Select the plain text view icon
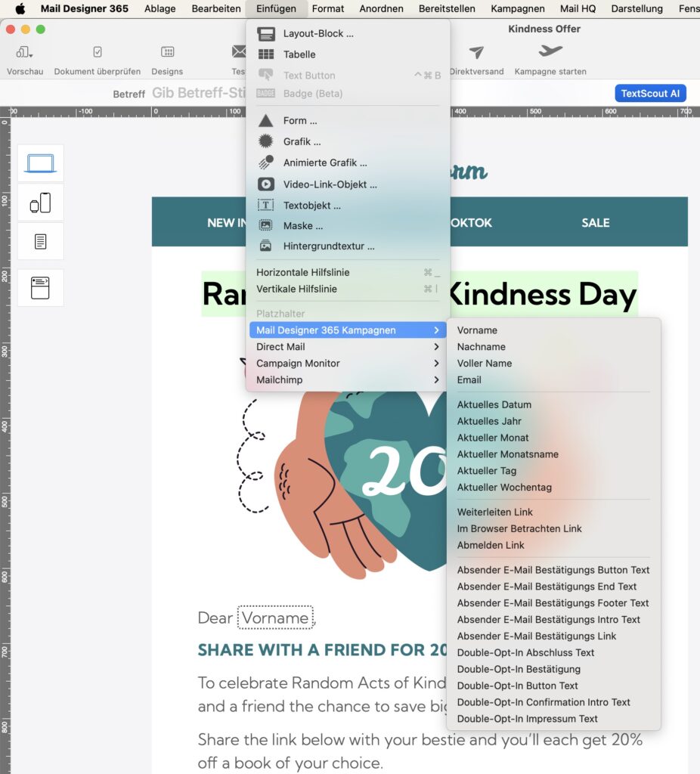Screen dimensions: 700x774 tap(41, 241)
